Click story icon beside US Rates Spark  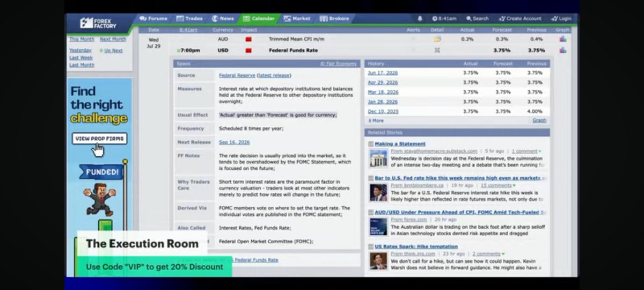pyautogui.click(x=371, y=247)
